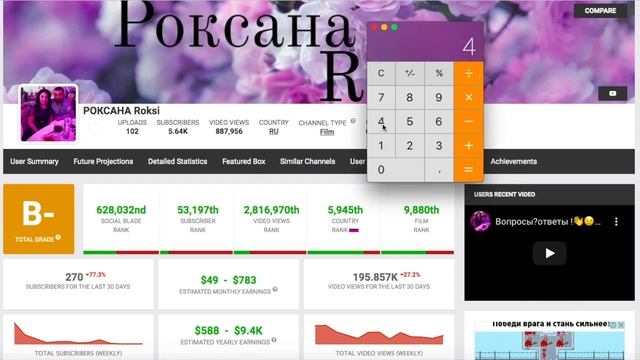Click the Estimated Monthly Earnings help icon
Image resolution: width=640 pixels, height=360 pixels.
coord(275,289)
